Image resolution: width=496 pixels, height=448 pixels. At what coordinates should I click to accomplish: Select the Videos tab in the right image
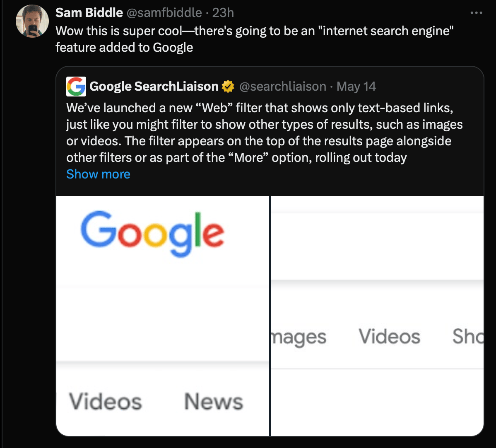[x=390, y=336]
